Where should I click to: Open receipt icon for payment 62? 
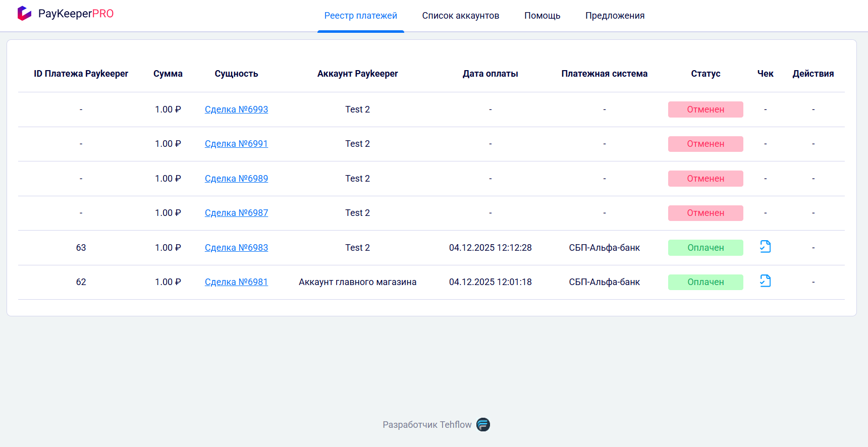click(x=765, y=281)
